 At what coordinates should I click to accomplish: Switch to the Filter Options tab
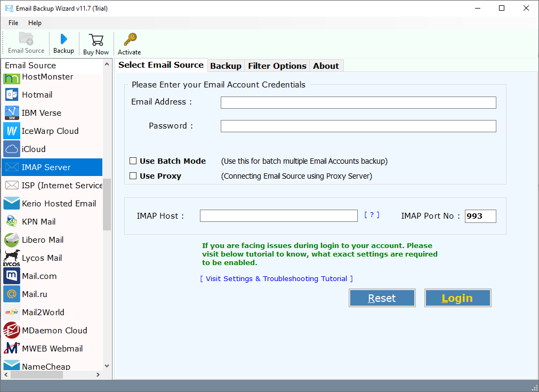click(x=277, y=66)
